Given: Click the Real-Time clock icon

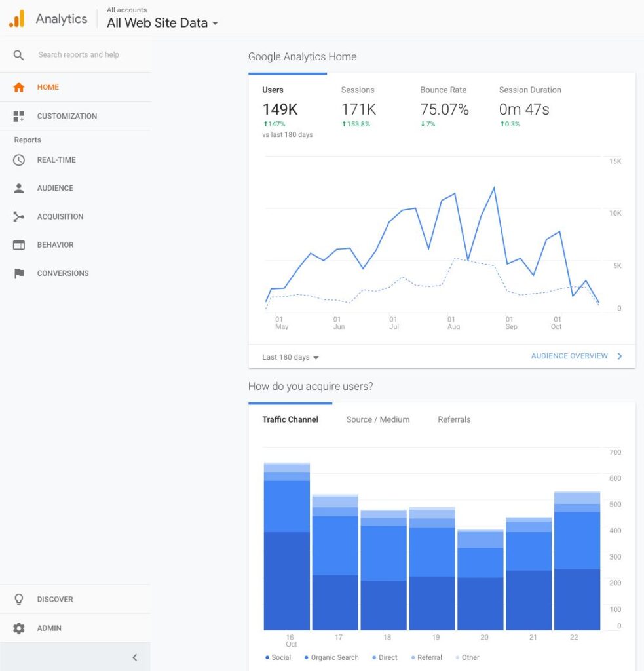Looking at the screenshot, I should 19,160.
